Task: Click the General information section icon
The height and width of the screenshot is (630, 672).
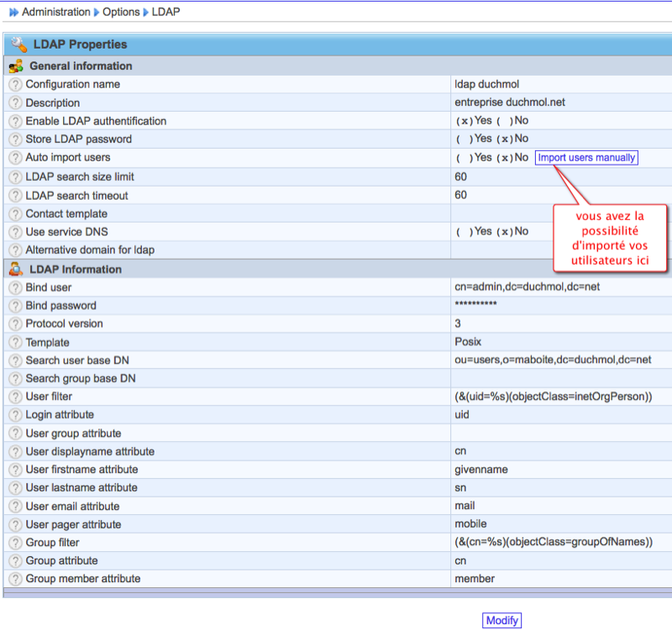Action: pyautogui.click(x=16, y=66)
